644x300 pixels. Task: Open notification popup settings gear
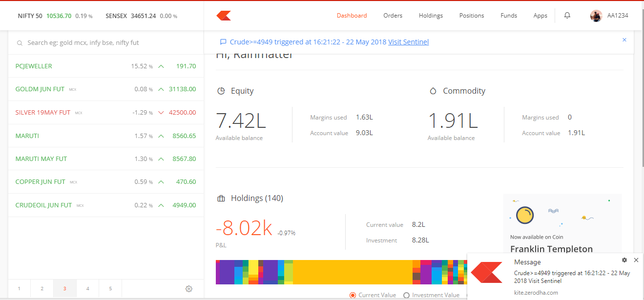pos(624,260)
